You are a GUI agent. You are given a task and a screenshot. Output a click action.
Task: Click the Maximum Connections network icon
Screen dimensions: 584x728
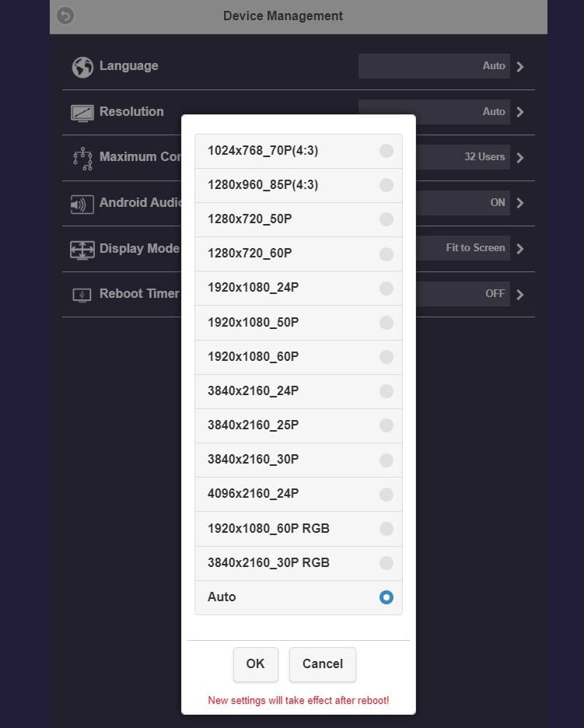pyautogui.click(x=82, y=158)
